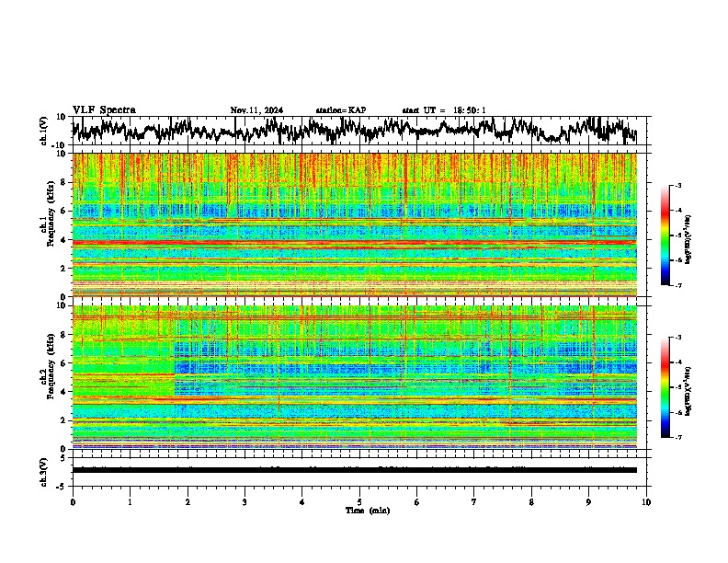
Task: Click the ch.1 colorbar label '-3'
Action: click(677, 186)
